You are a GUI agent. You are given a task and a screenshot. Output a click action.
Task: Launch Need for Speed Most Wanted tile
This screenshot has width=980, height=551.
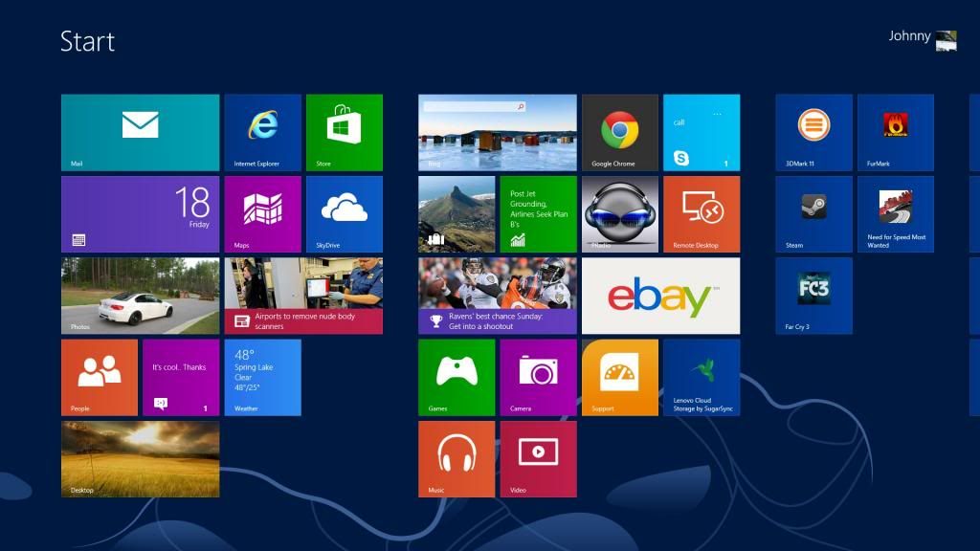tap(896, 214)
